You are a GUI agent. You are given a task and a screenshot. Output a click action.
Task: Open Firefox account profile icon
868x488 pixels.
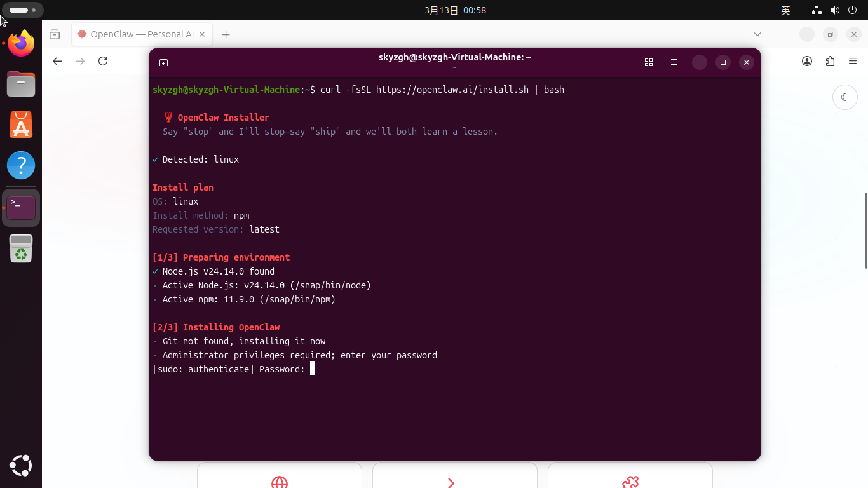tap(807, 61)
